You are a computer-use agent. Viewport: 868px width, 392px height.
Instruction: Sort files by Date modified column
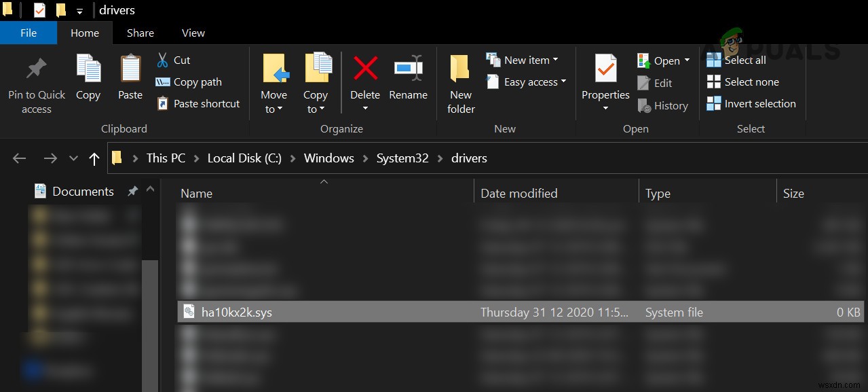pyautogui.click(x=518, y=193)
